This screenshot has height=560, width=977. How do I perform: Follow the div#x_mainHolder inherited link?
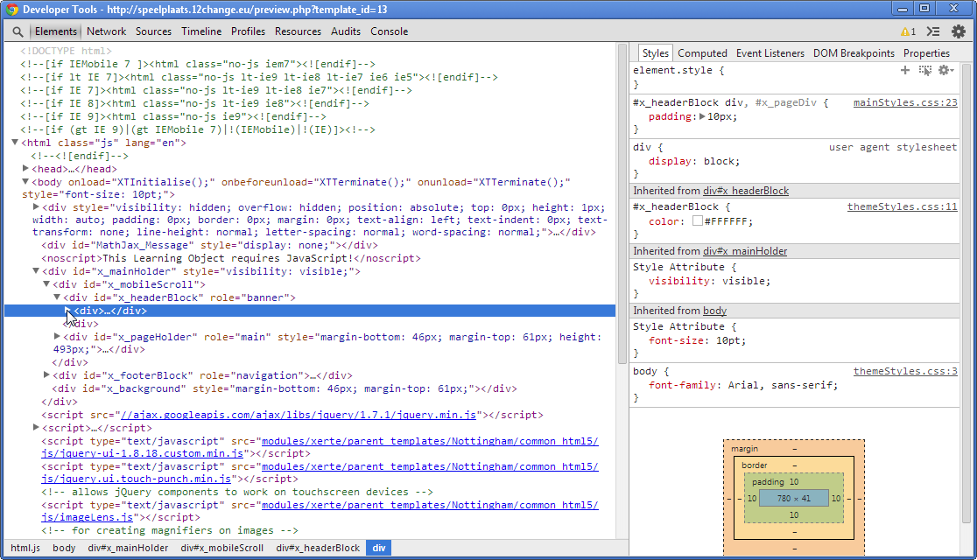coord(745,251)
